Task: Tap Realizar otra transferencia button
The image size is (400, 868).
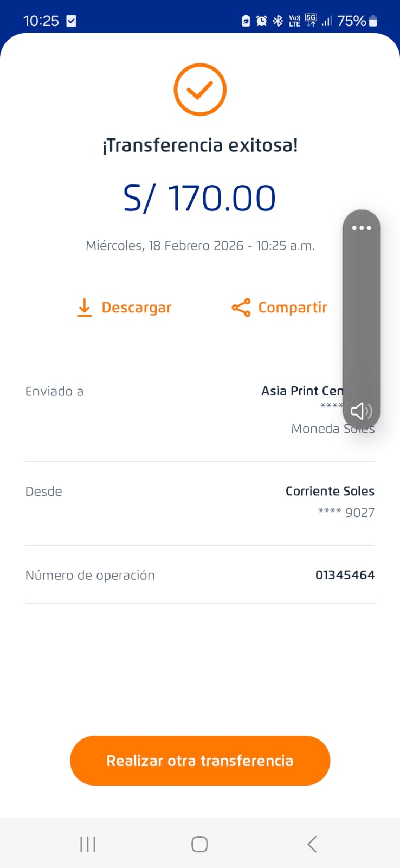Action: pos(200,761)
